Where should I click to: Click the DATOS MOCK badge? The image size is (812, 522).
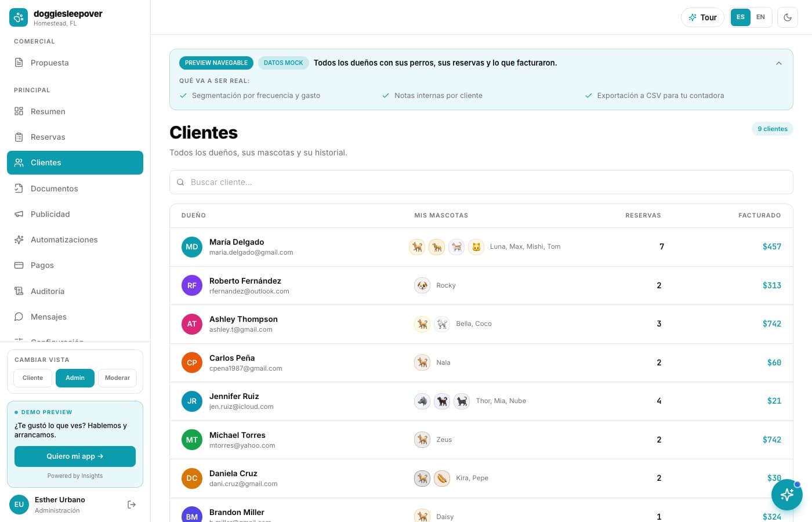283,63
